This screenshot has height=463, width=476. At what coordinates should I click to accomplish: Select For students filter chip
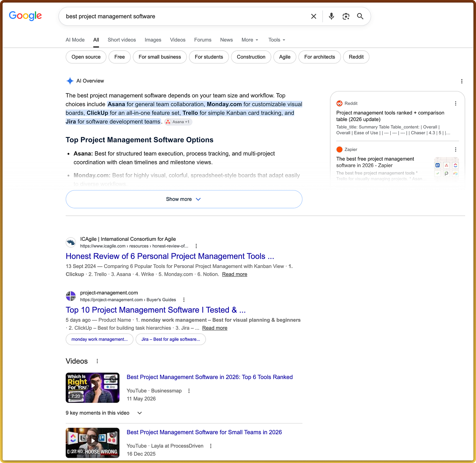tap(209, 57)
